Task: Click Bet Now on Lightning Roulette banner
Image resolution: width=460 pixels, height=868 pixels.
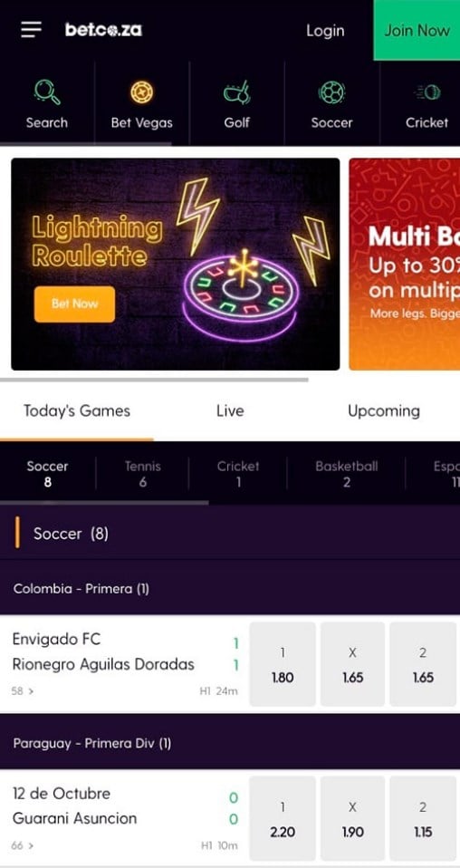Action: (x=75, y=304)
